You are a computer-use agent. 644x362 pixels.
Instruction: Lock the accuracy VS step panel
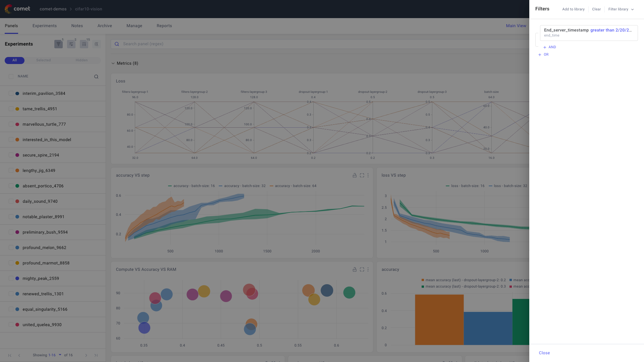coord(355,175)
